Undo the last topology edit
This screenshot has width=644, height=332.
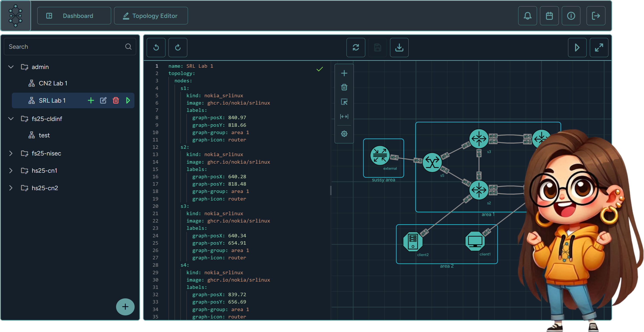point(156,47)
